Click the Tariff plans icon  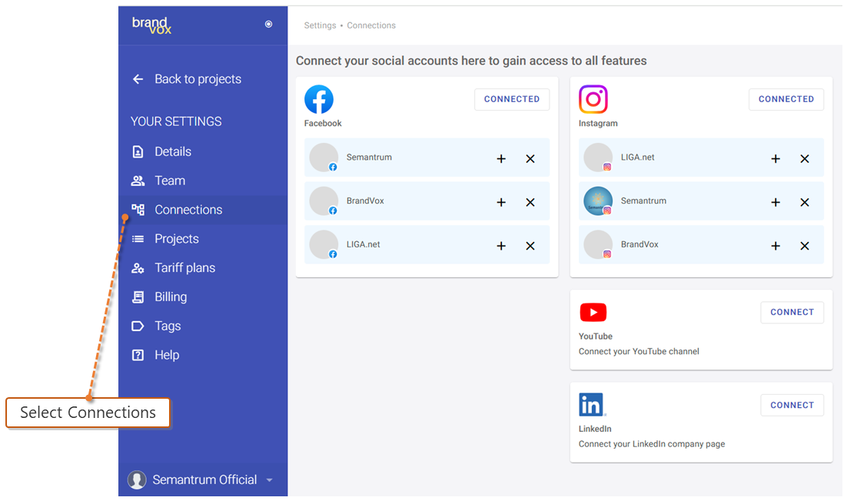click(138, 268)
